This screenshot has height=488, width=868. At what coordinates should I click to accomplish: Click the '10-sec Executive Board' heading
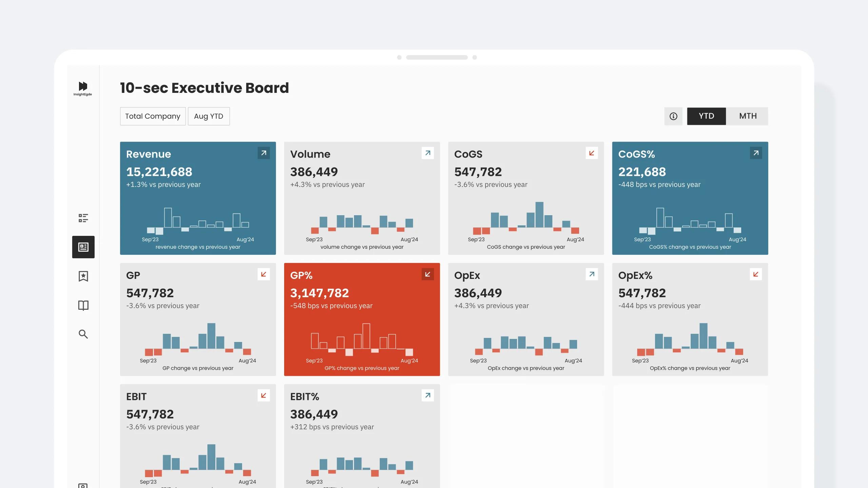[204, 88]
